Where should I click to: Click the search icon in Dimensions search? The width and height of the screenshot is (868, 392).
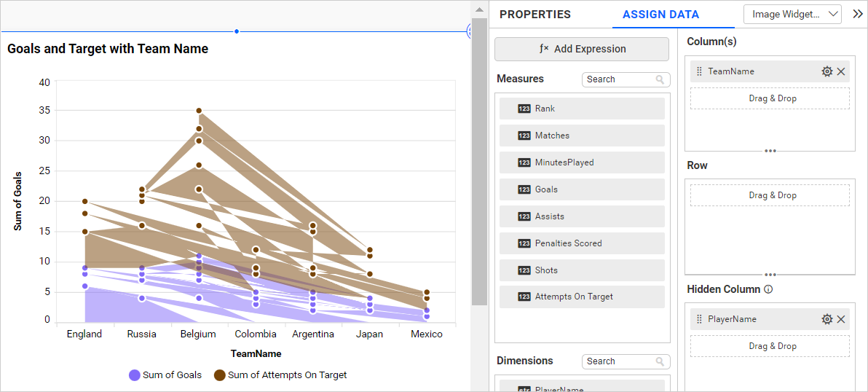tap(660, 361)
